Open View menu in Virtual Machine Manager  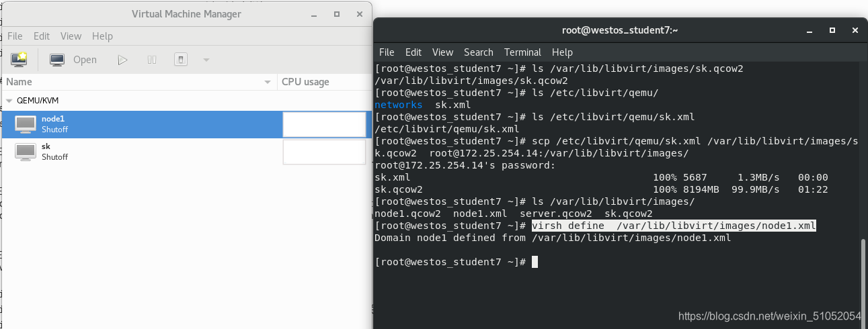[x=71, y=36]
